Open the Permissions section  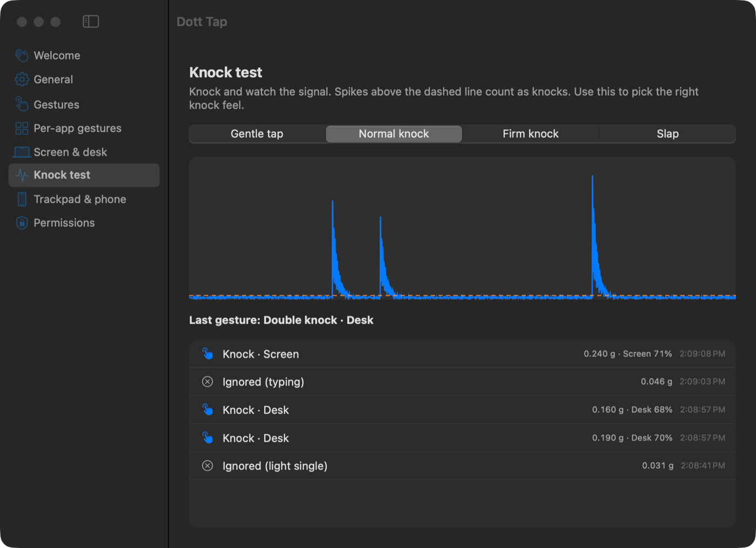pyautogui.click(x=84, y=223)
